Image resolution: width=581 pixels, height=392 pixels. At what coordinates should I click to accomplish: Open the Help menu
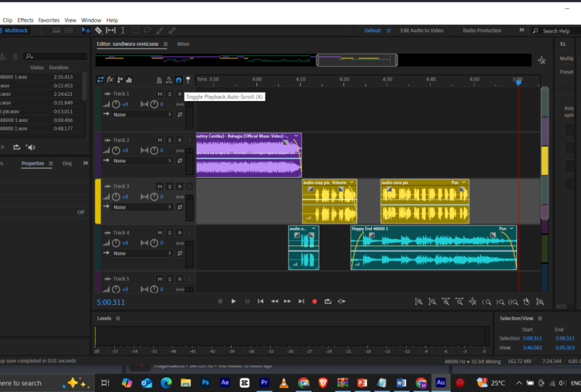[112, 20]
